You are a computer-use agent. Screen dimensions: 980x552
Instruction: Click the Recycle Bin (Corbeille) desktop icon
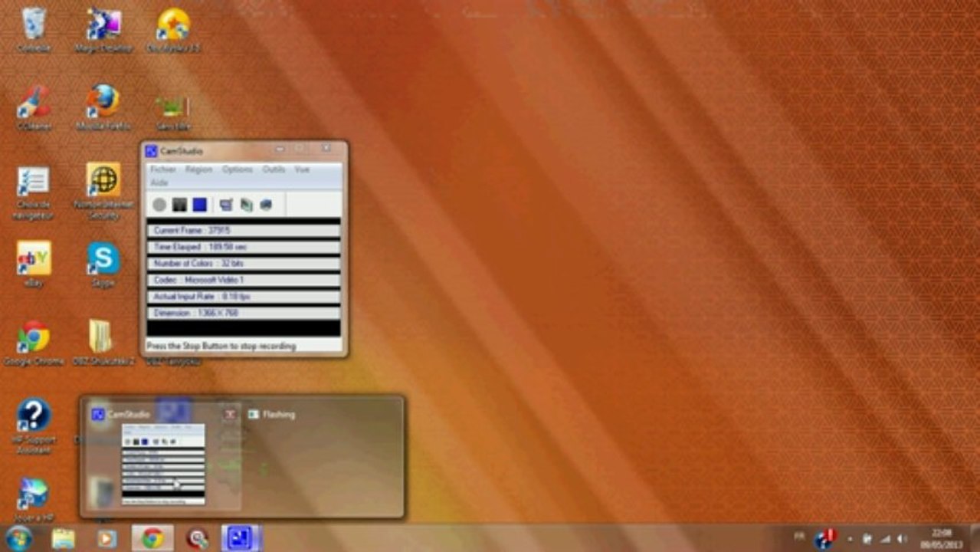[x=34, y=30]
